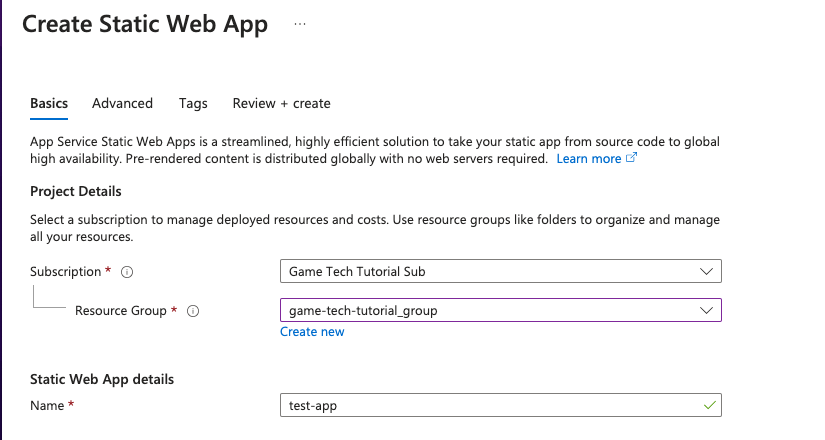Follow the Learn more link
Viewport: 825px width, 440px height.
589,158
